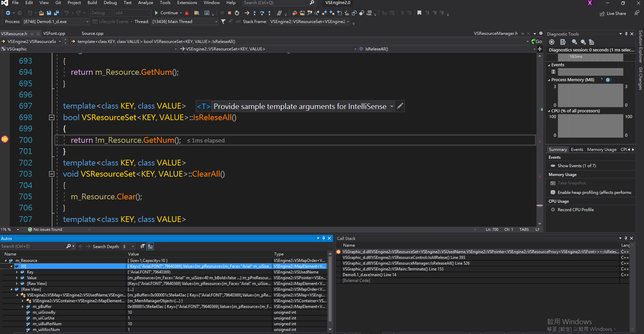The image size is (644, 334).
Task: Click the Take Snapshot camera icon
Action: [553, 183]
